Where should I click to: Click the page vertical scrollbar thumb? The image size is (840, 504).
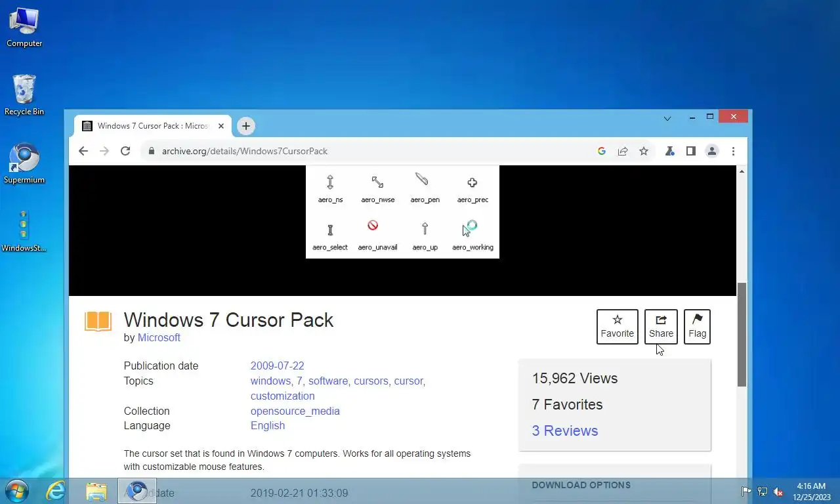click(x=742, y=335)
